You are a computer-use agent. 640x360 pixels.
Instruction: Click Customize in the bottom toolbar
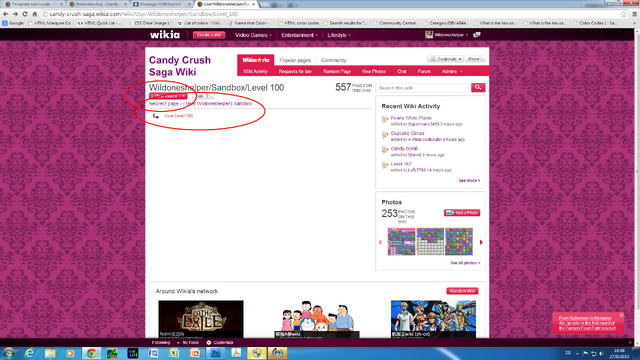[220, 342]
